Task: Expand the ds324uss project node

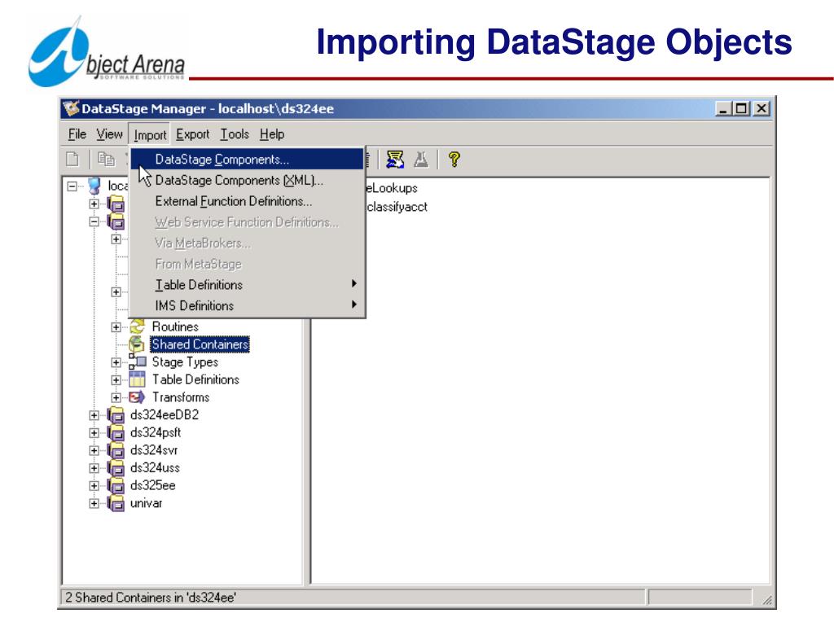Action: click(94, 468)
